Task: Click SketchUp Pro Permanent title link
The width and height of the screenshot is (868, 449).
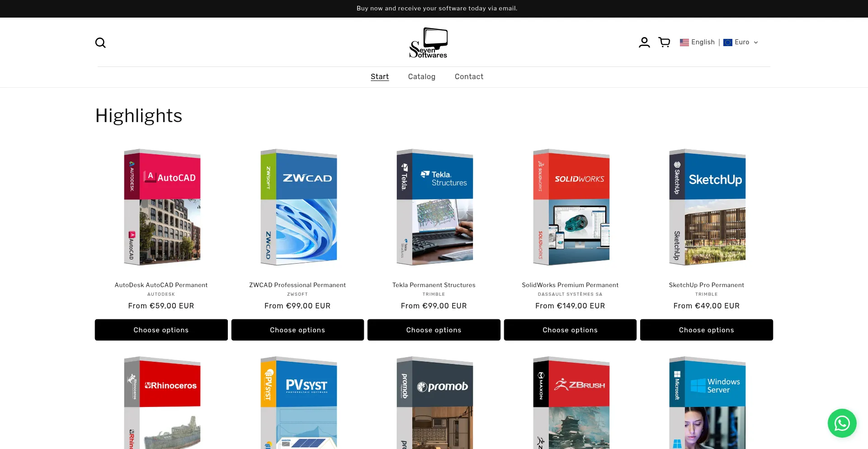Action: (x=707, y=285)
